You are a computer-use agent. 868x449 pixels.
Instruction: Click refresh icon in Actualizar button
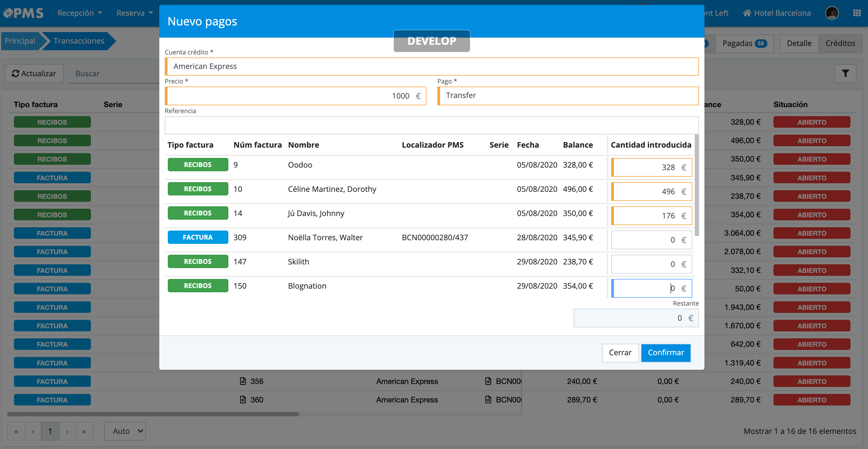coord(15,74)
